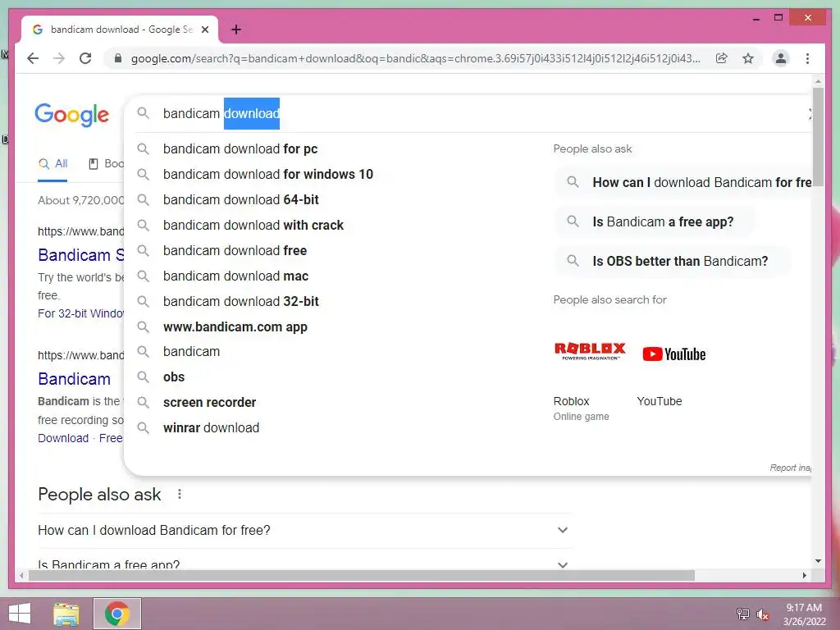Viewport: 840px width, 630px height.
Task: Open the Roblox logo thumbnail
Action: 590,351
